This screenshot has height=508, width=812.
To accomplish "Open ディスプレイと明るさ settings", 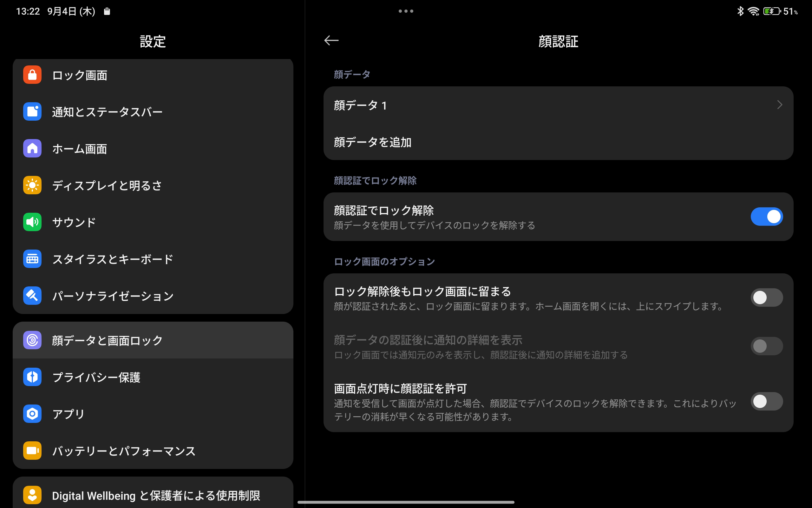I will (153, 185).
